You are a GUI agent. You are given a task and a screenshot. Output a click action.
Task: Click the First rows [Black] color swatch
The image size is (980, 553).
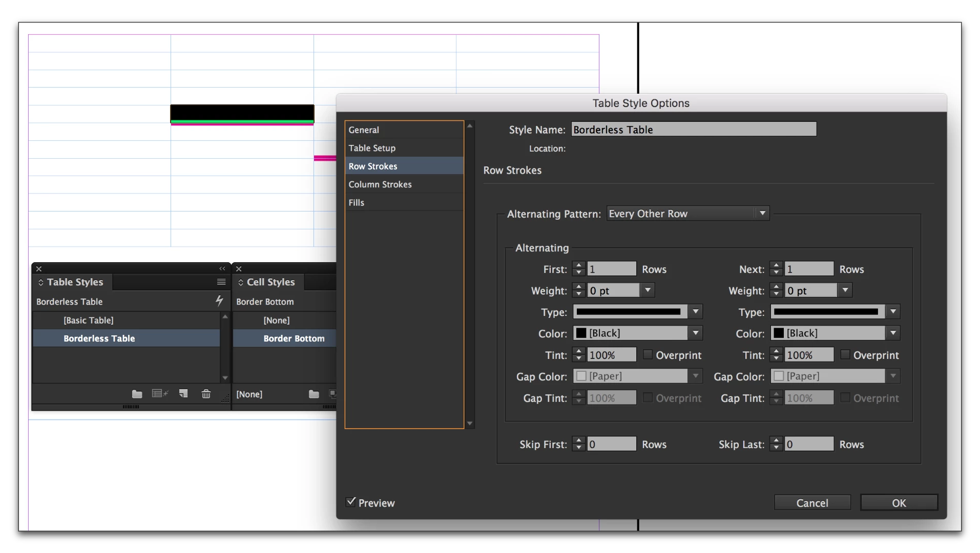(x=581, y=333)
